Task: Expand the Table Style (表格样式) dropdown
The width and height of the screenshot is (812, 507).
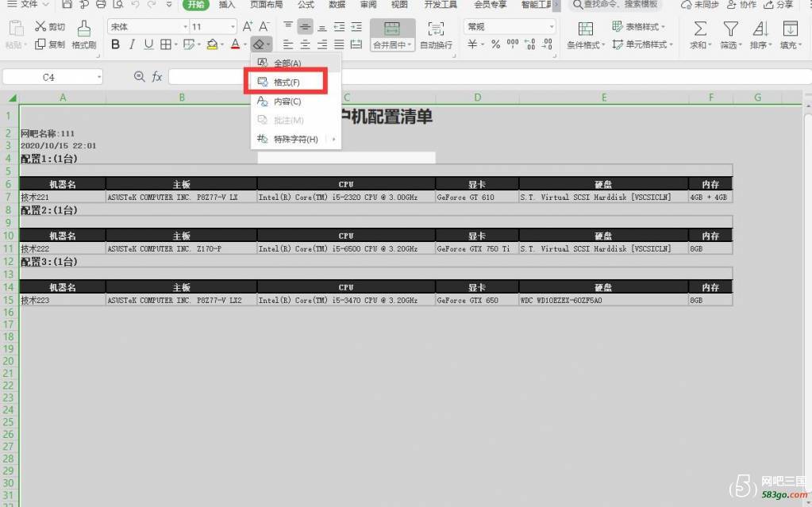Action: tap(663, 26)
